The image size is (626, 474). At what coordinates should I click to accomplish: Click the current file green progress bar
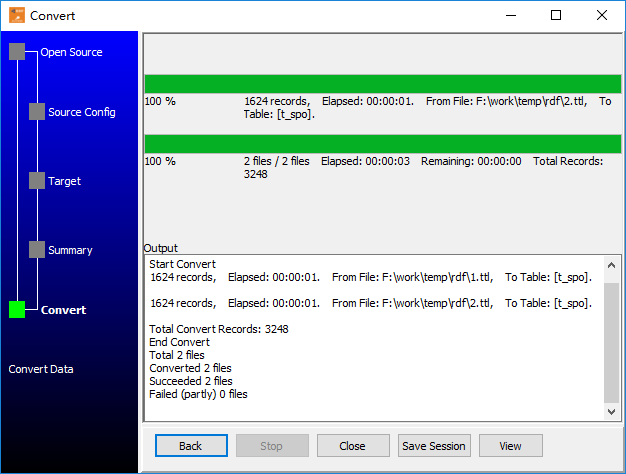click(x=383, y=84)
